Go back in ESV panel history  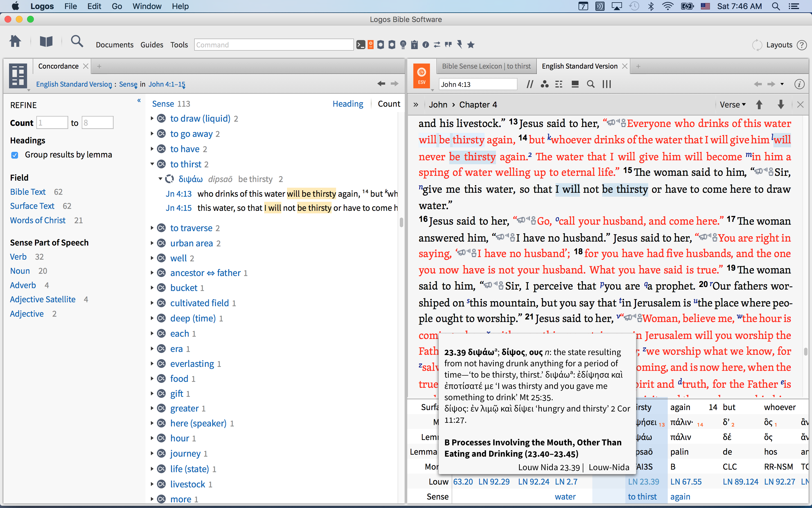pyautogui.click(x=758, y=84)
